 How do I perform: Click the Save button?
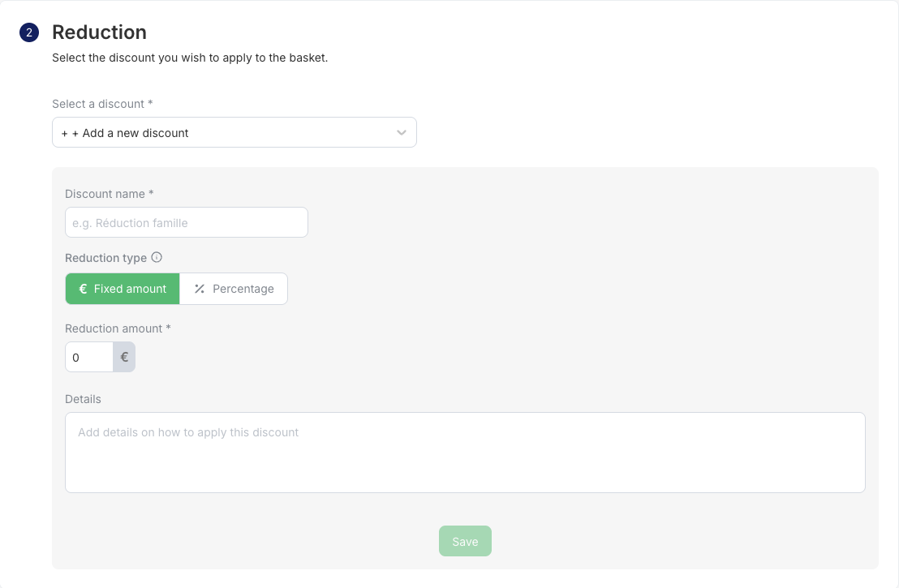pos(465,542)
